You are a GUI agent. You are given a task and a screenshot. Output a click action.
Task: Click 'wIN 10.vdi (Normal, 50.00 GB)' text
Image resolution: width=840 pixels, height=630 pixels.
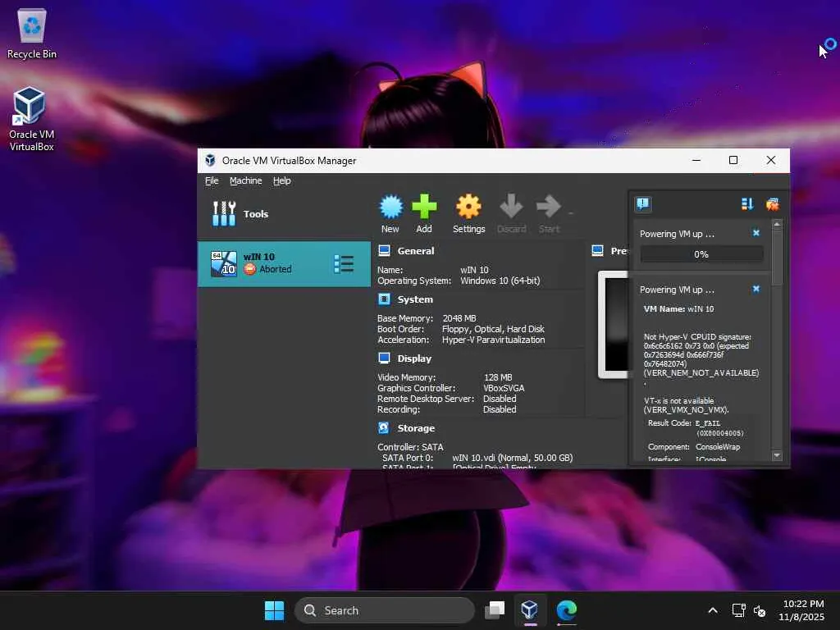click(x=512, y=458)
